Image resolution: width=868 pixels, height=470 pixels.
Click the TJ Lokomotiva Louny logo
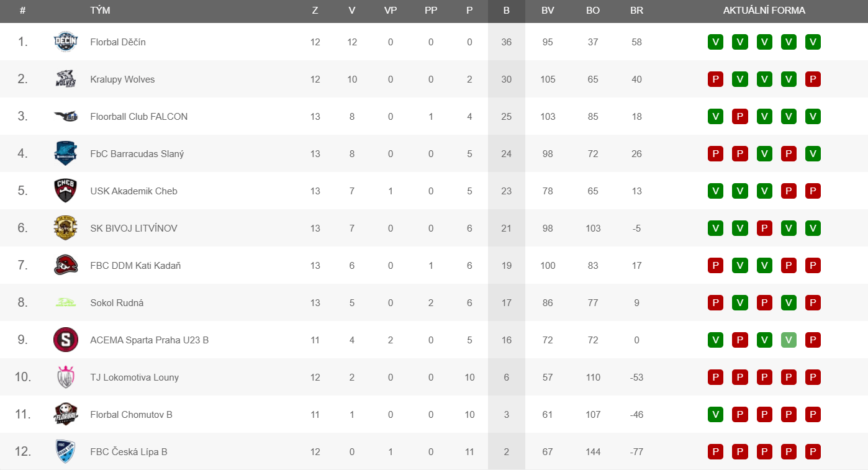click(65, 377)
